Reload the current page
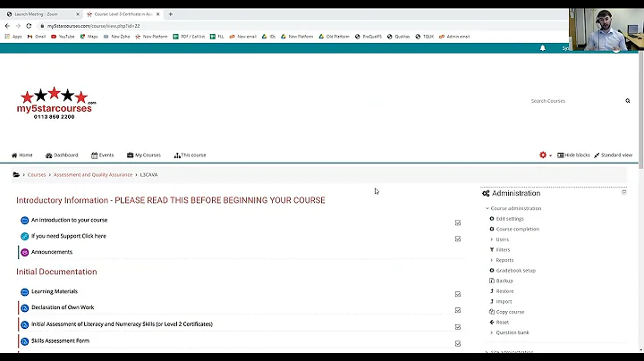Viewport: 644px width, 361px height. [x=29, y=26]
